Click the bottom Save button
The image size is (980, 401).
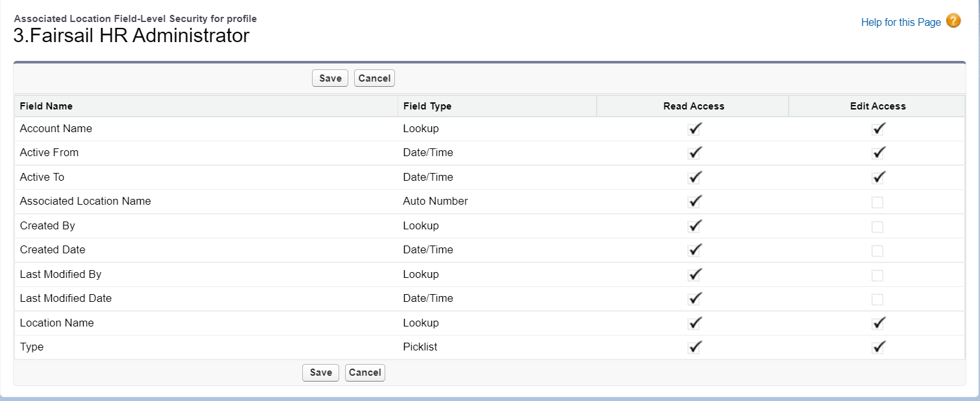320,372
